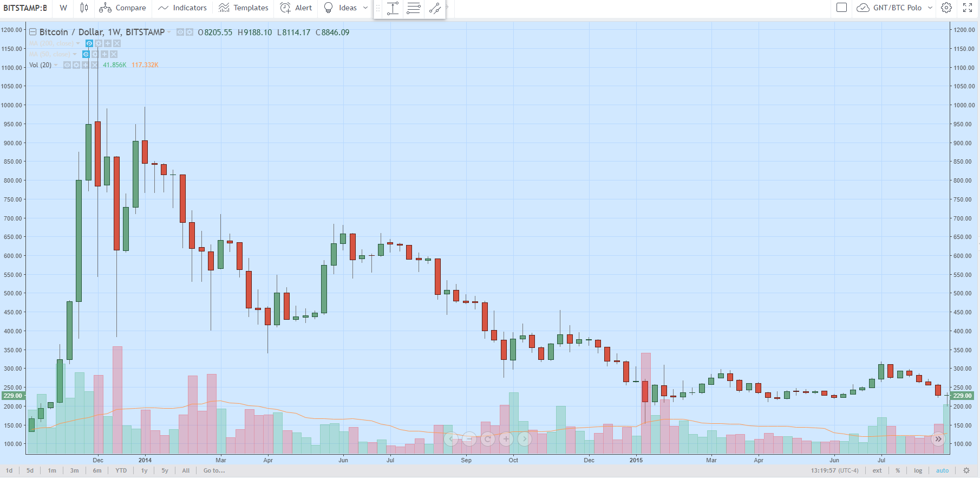Image resolution: width=980 pixels, height=478 pixels.
Task: Click the cloud save layout icon
Action: (x=863, y=8)
